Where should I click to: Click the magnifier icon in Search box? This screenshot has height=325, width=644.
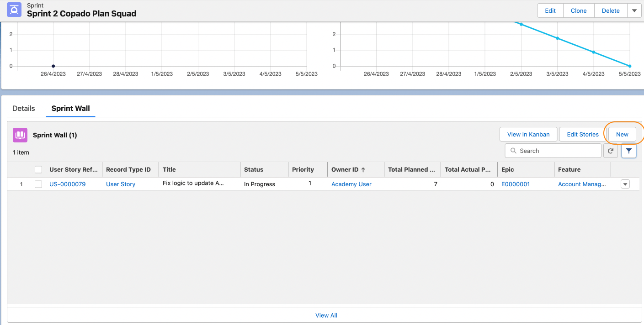(513, 151)
